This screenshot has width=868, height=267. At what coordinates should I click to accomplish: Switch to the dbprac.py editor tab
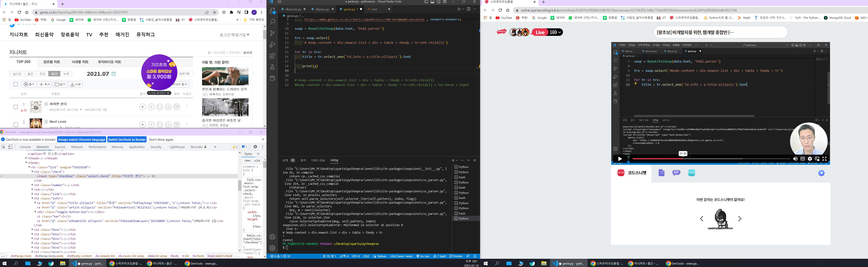pos(322,9)
